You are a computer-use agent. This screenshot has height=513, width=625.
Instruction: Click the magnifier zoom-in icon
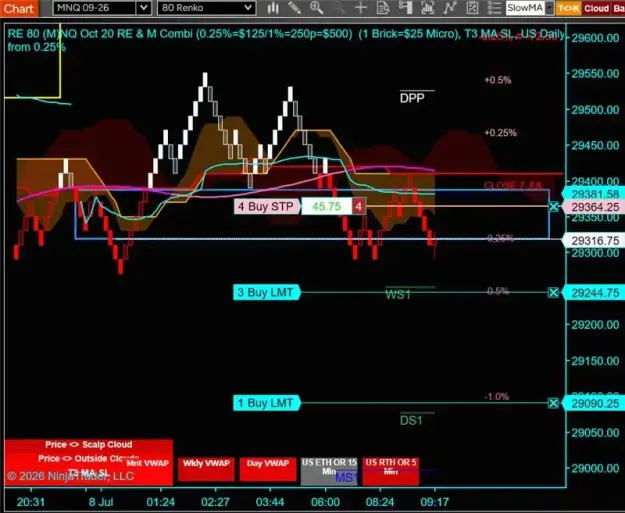[x=316, y=8]
